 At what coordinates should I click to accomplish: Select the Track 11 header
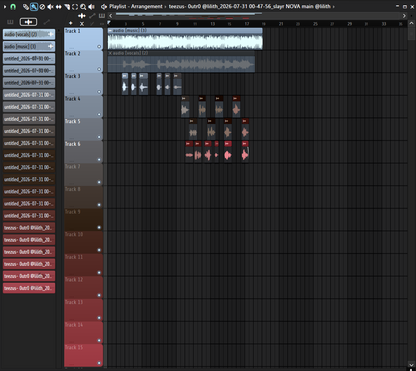tap(83, 265)
